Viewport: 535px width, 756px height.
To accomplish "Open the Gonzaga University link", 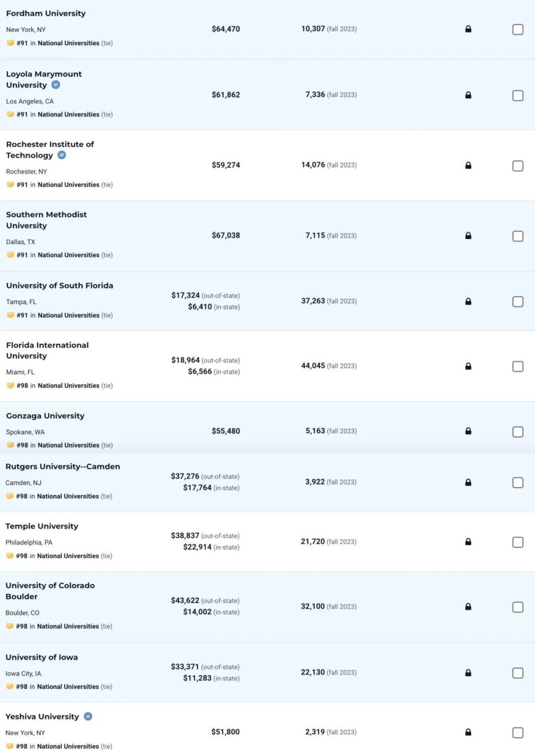I will coord(45,416).
